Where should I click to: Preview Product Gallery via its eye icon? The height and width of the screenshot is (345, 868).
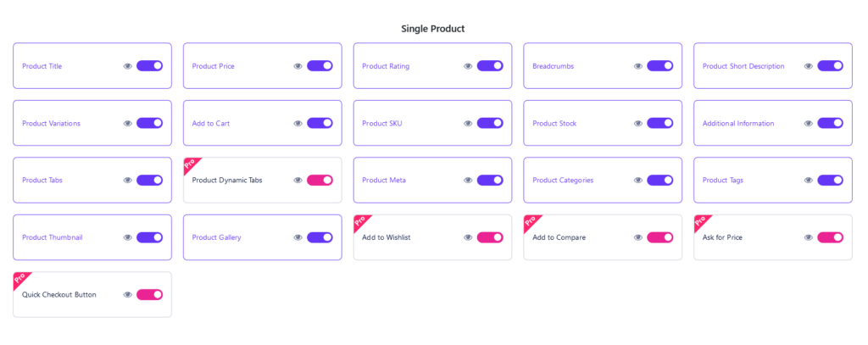point(298,237)
